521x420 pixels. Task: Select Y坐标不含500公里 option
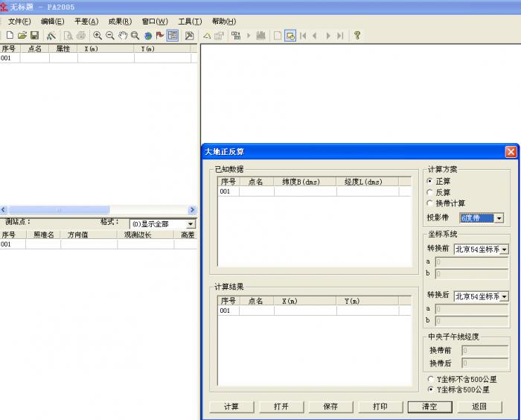click(x=431, y=379)
